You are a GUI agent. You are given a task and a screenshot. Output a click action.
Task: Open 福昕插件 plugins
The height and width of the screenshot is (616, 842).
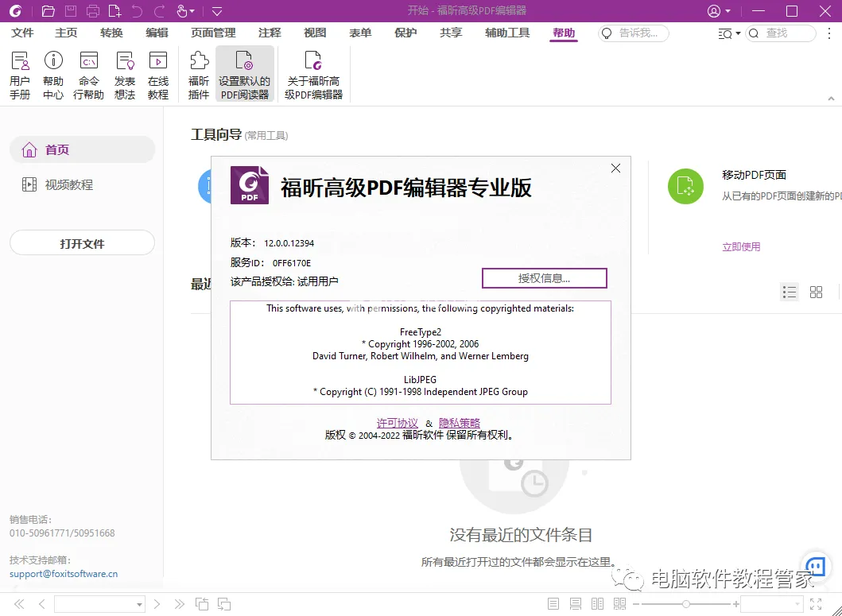point(199,76)
